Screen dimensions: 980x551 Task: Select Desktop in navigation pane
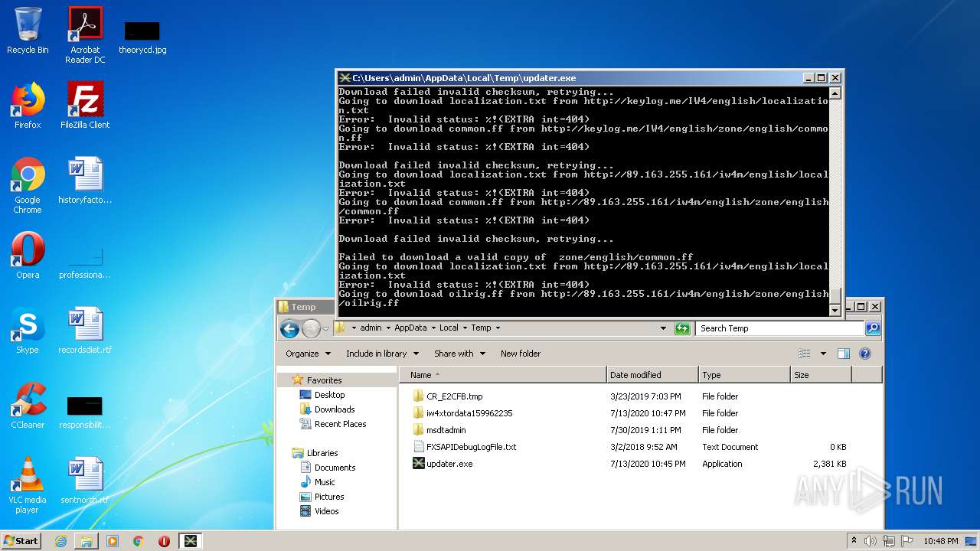[x=329, y=395]
